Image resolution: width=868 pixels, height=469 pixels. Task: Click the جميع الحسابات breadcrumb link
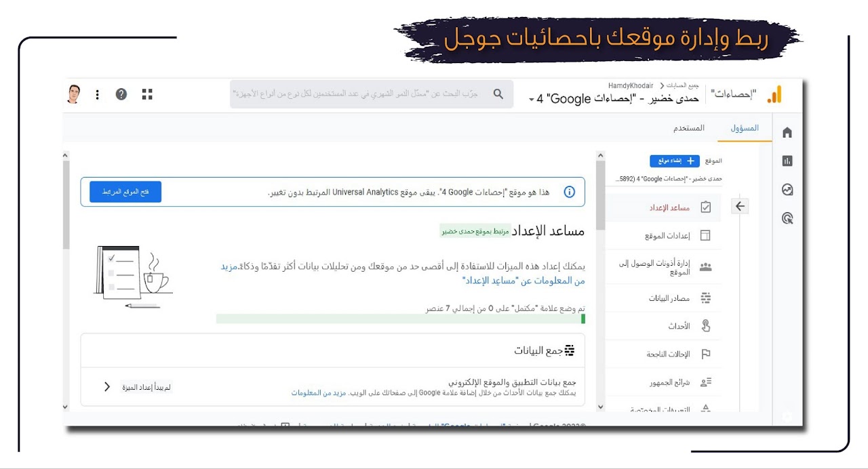(683, 85)
